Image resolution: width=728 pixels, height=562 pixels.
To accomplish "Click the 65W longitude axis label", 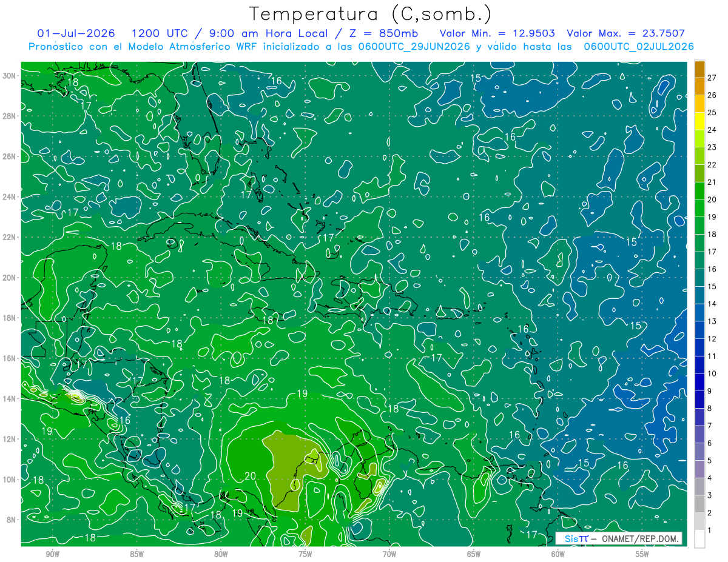I will click(x=474, y=554).
